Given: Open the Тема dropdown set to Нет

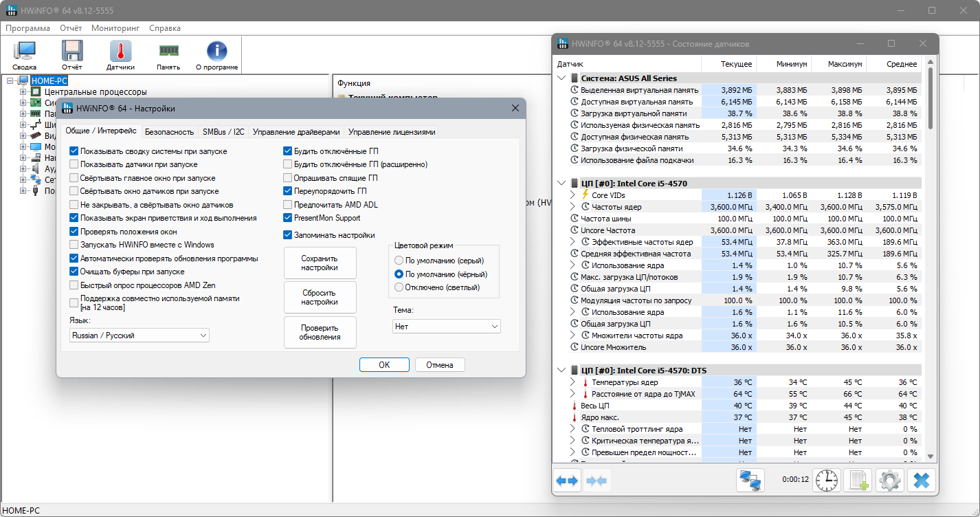Looking at the screenshot, I should coord(447,327).
